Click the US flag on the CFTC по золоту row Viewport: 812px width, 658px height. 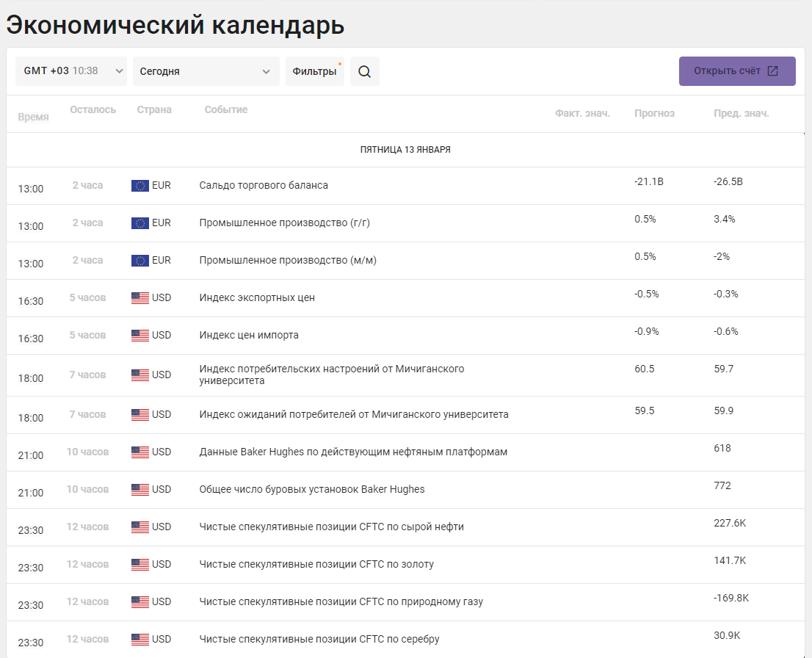(139, 564)
